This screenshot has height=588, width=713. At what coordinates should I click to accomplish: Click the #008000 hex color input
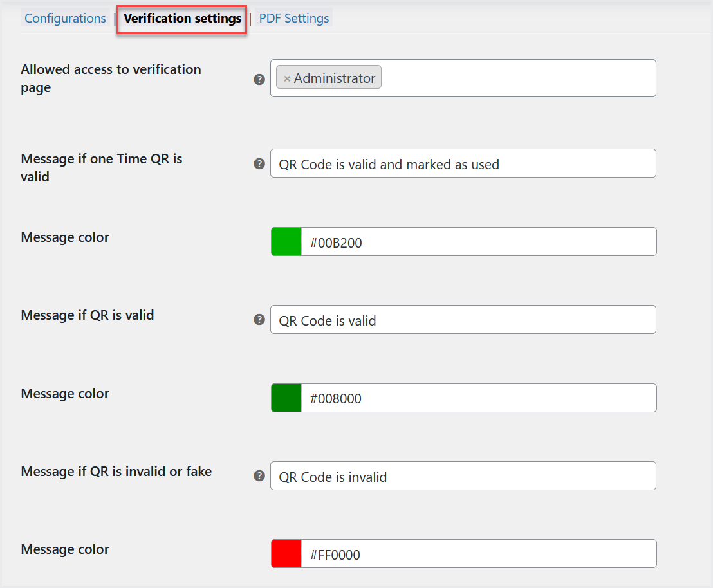(x=479, y=398)
